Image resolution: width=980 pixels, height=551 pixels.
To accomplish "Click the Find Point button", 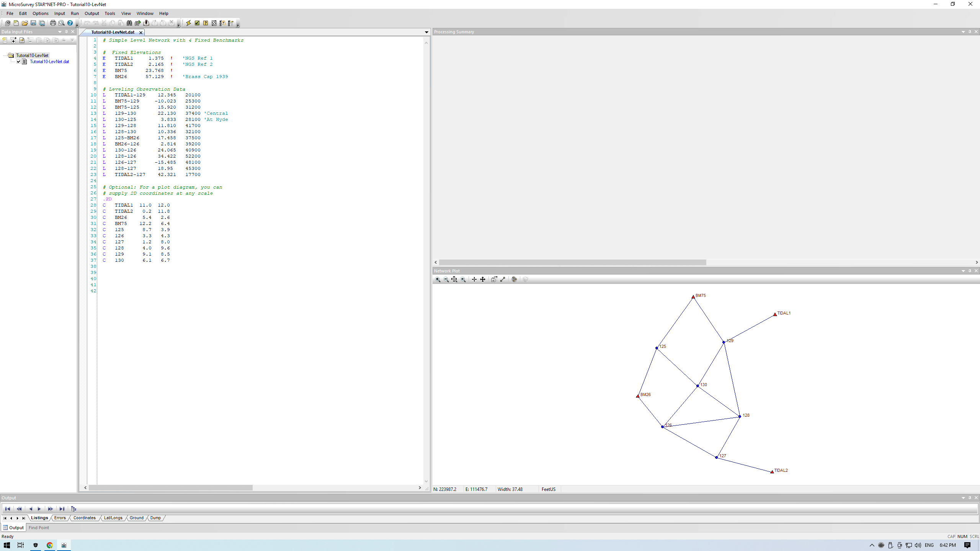I will pyautogui.click(x=39, y=528).
